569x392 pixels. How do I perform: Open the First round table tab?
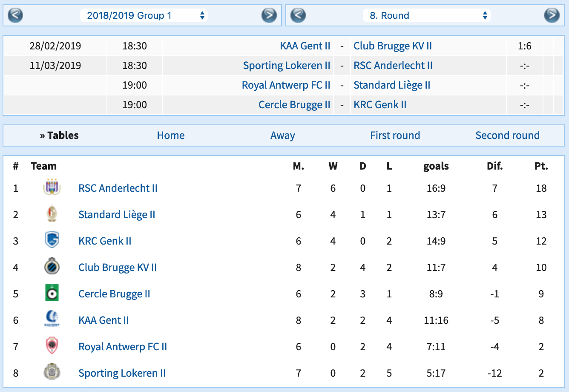395,135
